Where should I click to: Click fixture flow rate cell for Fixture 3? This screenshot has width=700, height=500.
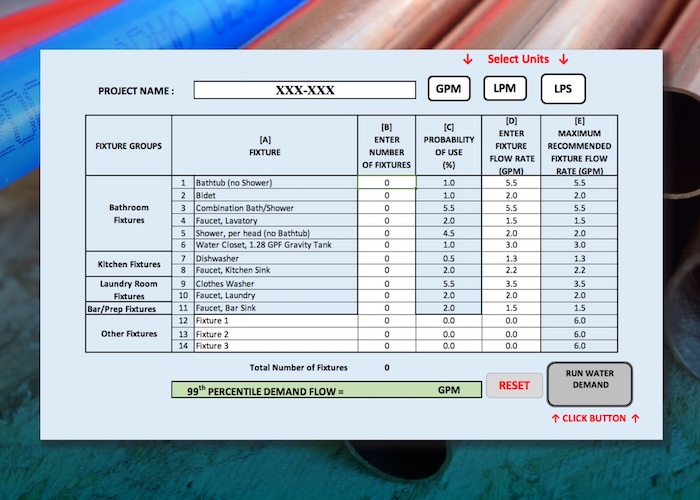tap(511, 346)
